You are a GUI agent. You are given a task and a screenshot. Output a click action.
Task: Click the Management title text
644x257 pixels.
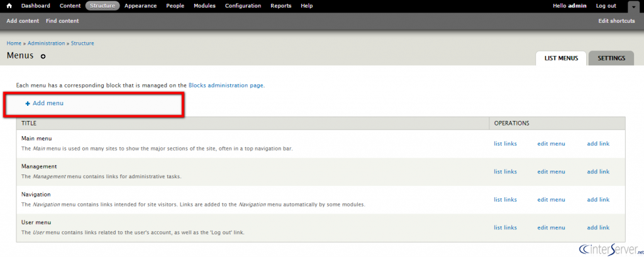point(39,166)
